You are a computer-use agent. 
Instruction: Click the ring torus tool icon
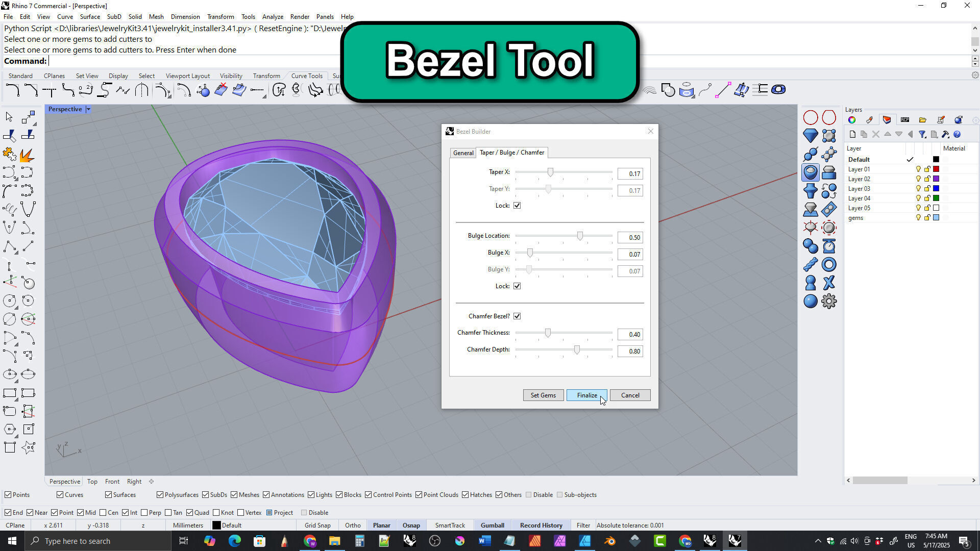[829, 264]
